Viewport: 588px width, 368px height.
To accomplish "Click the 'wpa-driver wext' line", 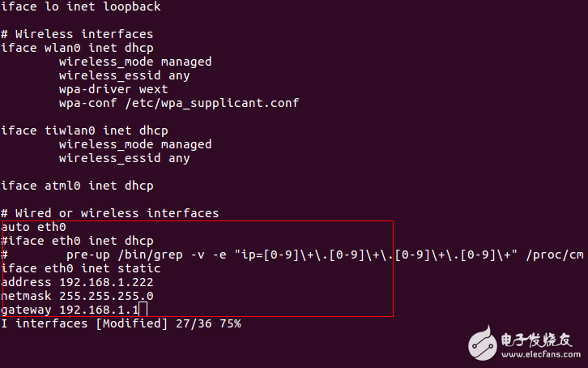I will tap(113, 89).
